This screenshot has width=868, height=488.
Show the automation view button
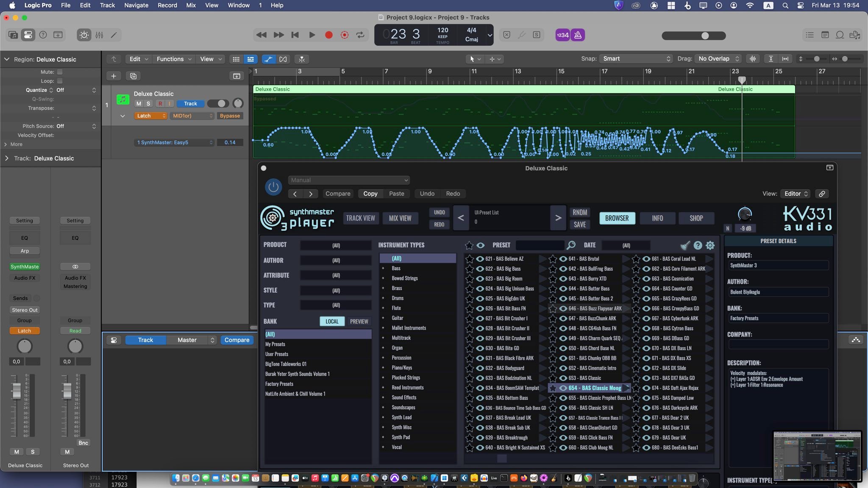268,59
